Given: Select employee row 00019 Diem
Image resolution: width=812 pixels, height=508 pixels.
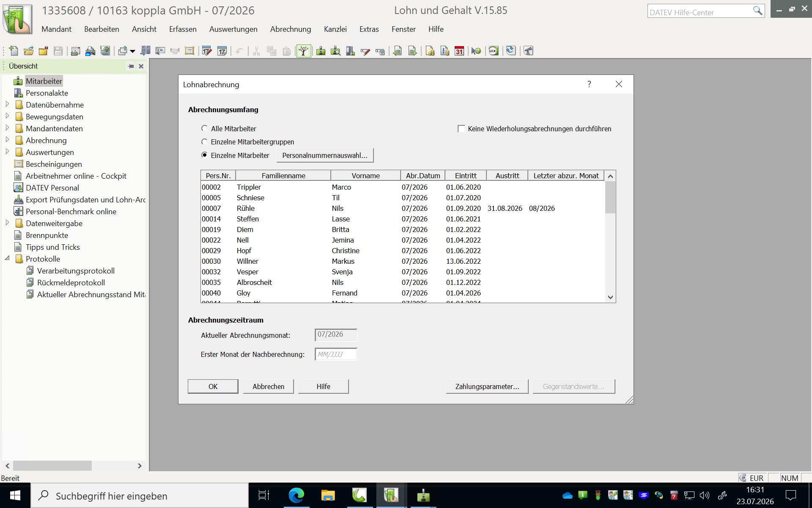Looking at the screenshot, I should pos(403,229).
